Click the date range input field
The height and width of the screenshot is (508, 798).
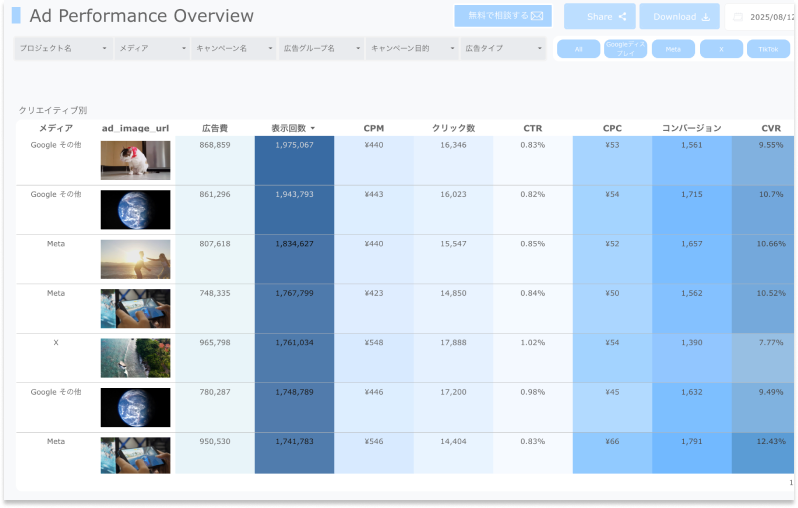(x=768, y=17)
